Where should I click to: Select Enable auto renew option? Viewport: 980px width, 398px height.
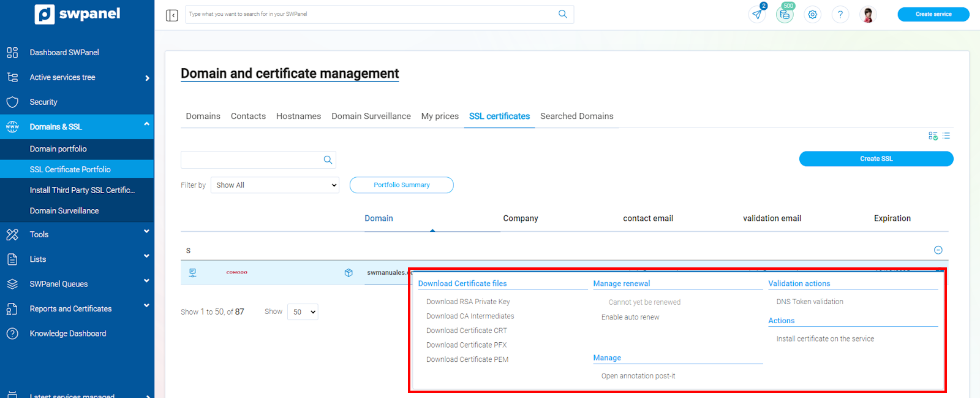(630, 317)
